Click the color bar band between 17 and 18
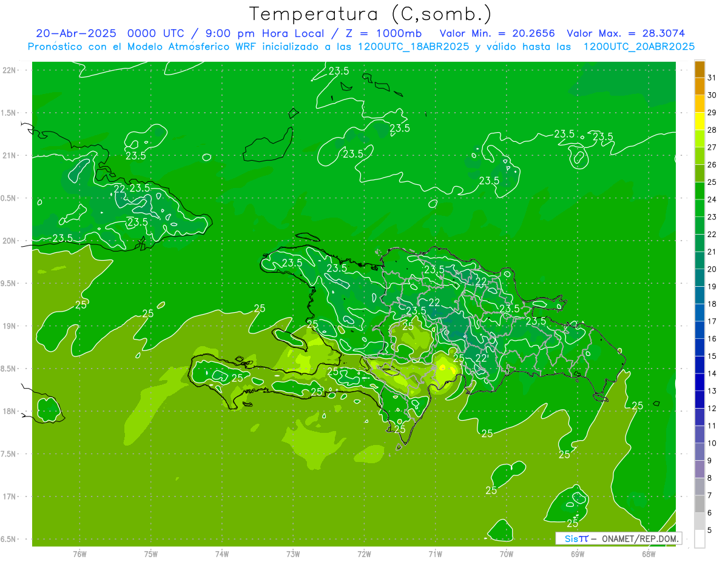 point(699,313)
